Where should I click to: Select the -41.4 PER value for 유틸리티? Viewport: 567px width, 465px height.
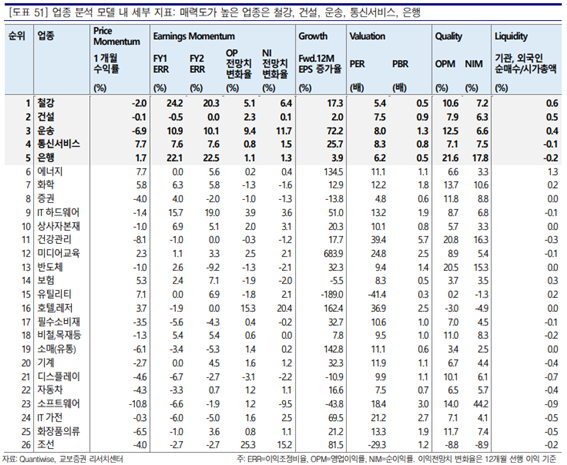[377, 294]
